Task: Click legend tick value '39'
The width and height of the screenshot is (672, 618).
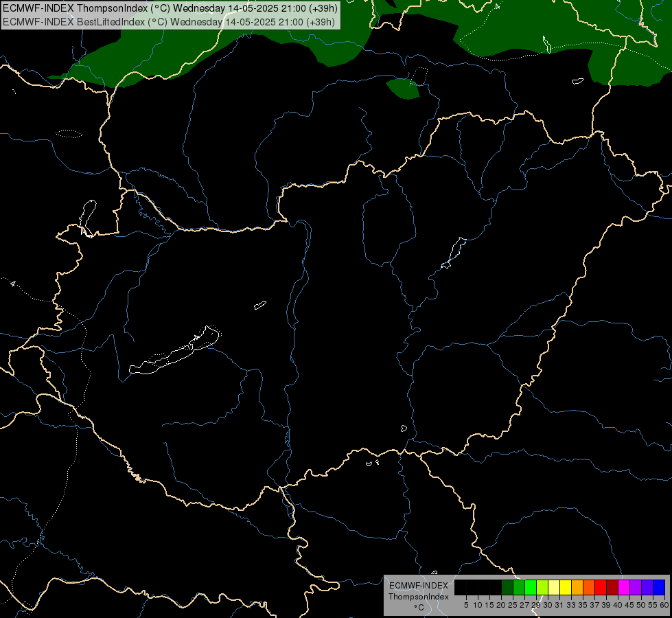Action: click(606, 605)
